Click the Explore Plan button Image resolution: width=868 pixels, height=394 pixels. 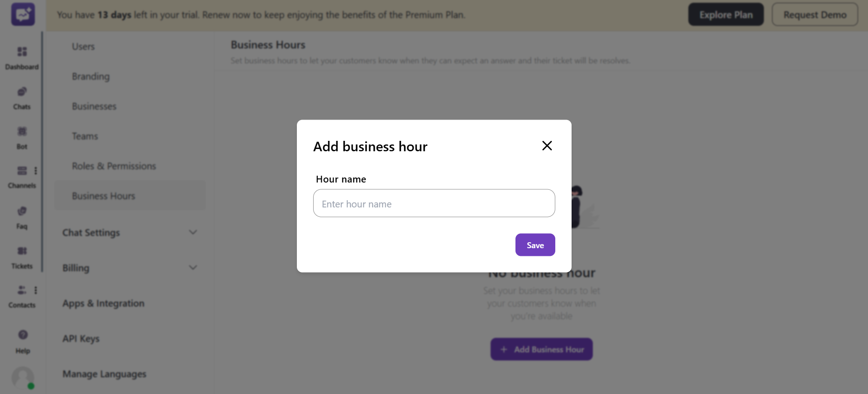(x=725, y=14)
